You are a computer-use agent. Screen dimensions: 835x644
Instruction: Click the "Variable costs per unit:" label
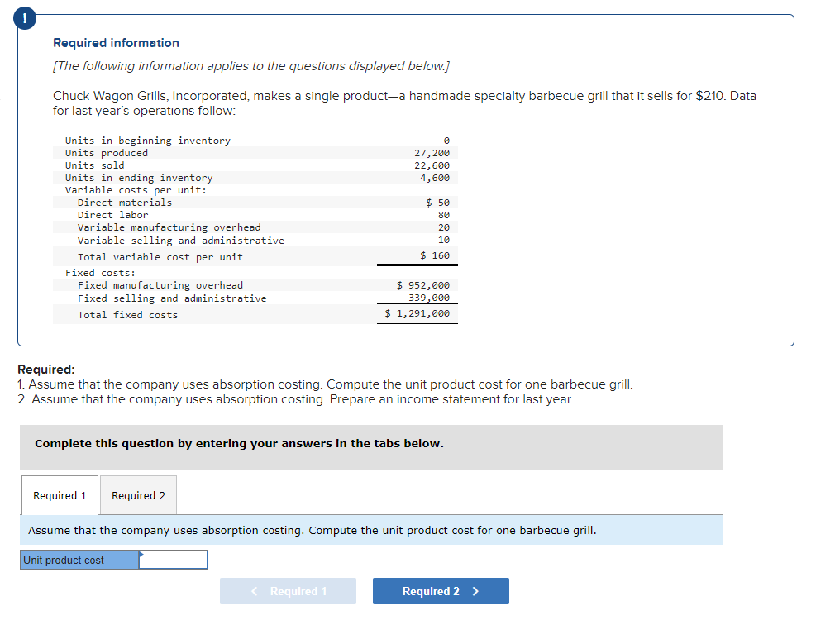(136, 190)
